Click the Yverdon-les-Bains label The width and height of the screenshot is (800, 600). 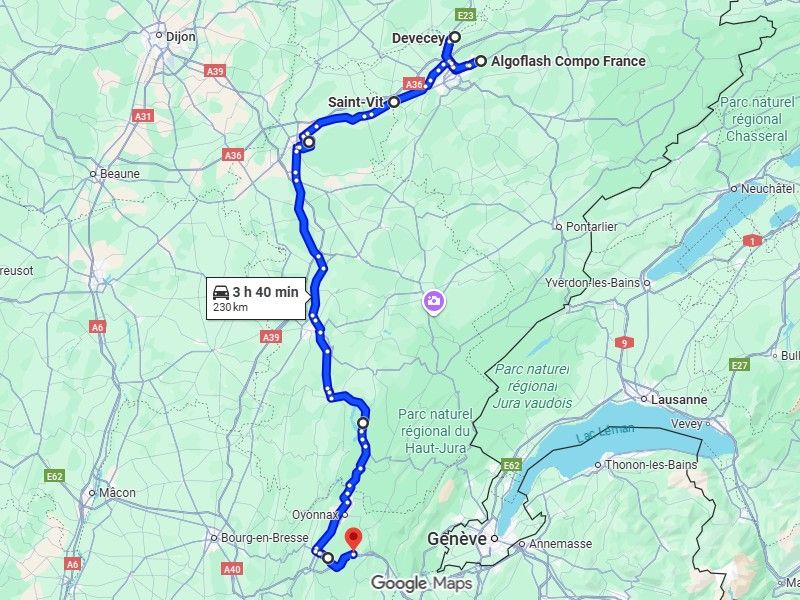592,283
